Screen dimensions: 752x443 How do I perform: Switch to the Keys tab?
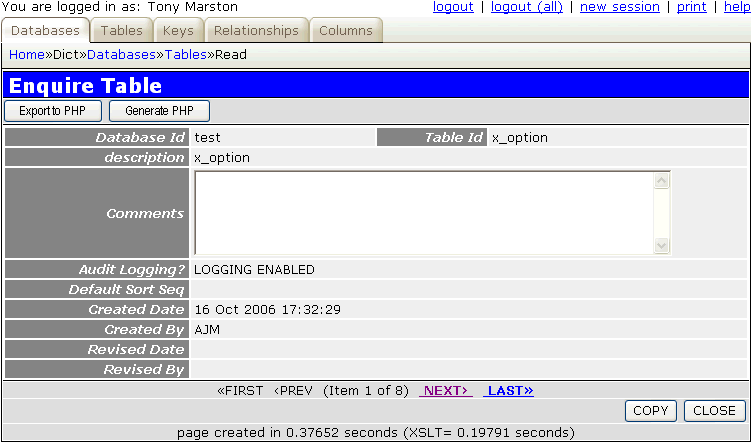coord(178,31)
